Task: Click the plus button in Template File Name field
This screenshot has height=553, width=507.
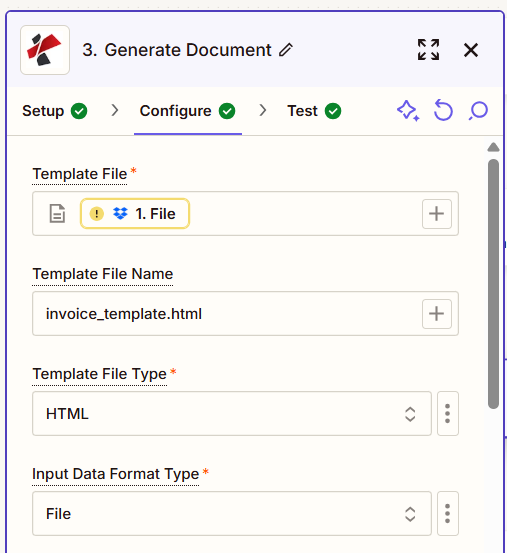Action: [437, 314]
